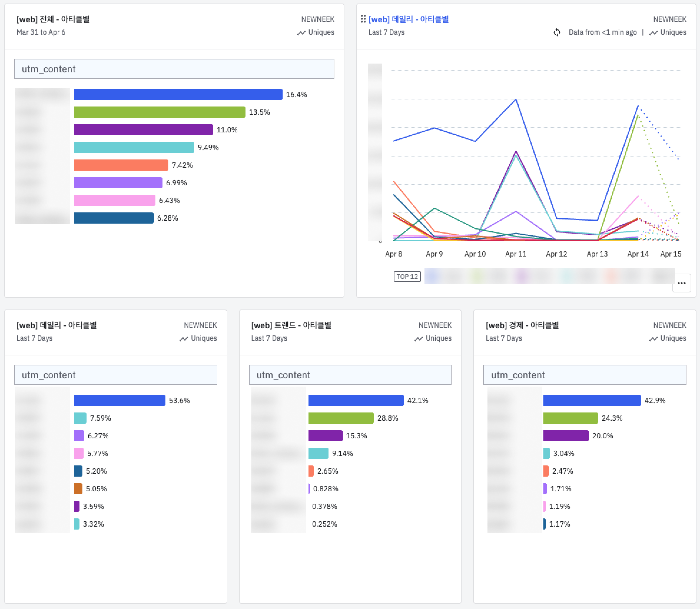The image size is (700, 609).
Task: Open the [web] 경제 - 아티클별 chart
Action: [522, 325]
